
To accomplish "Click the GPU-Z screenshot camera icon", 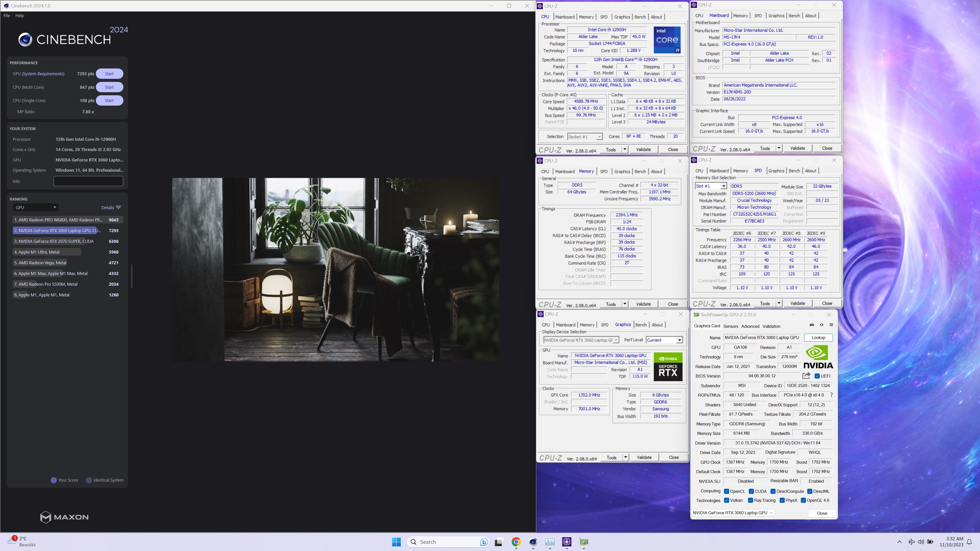I will click(x=812, y=325).
